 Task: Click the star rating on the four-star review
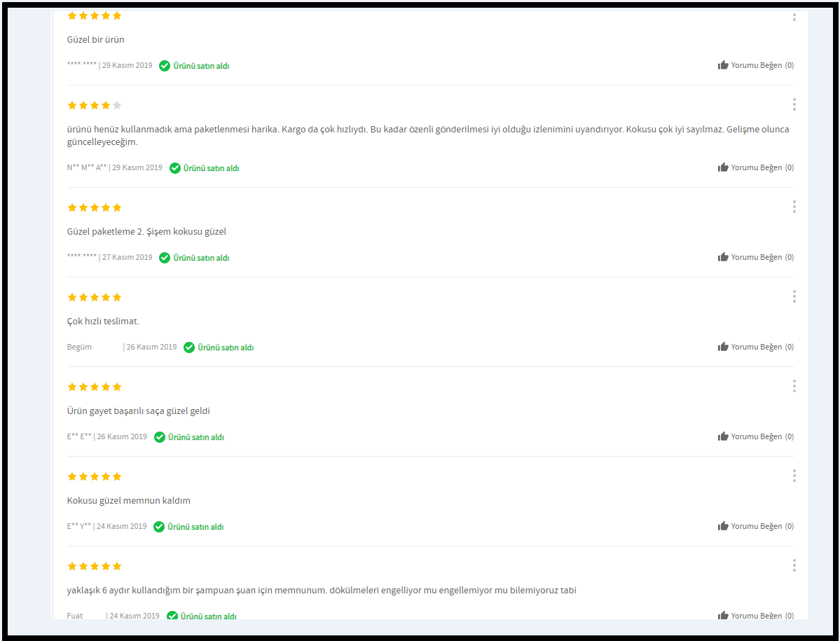coord(95,105)
